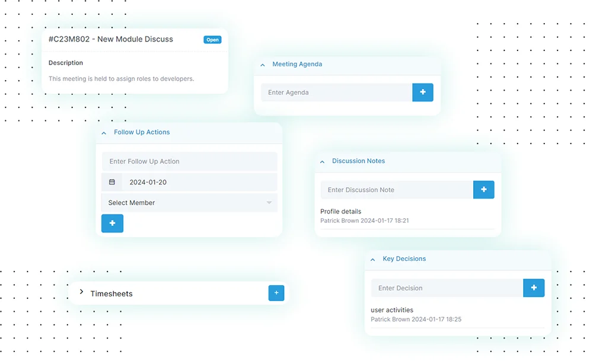Click the 2024-01-20 date field
This screenshot has height=364, width=593.
(199, 182)
